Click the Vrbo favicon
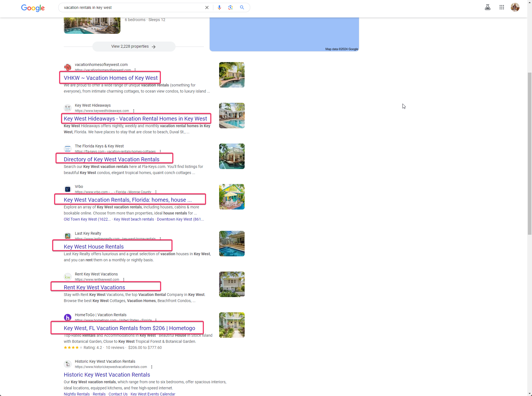 [x=68, y=189]
